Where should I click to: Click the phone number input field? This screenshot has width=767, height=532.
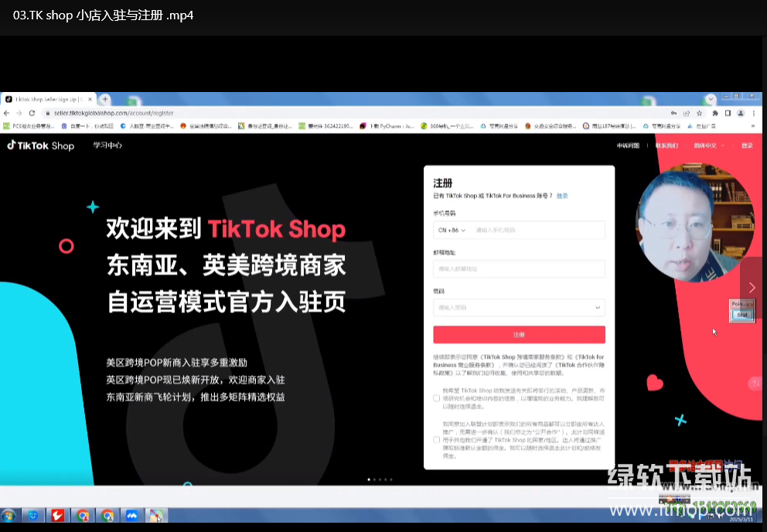click(537, 230)
